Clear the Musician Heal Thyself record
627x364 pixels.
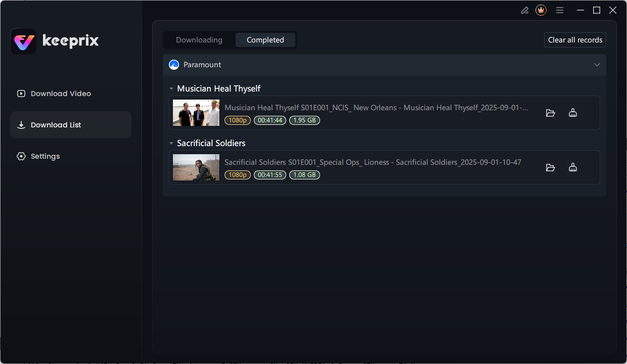pyautogui.click(x=573, y=113)
